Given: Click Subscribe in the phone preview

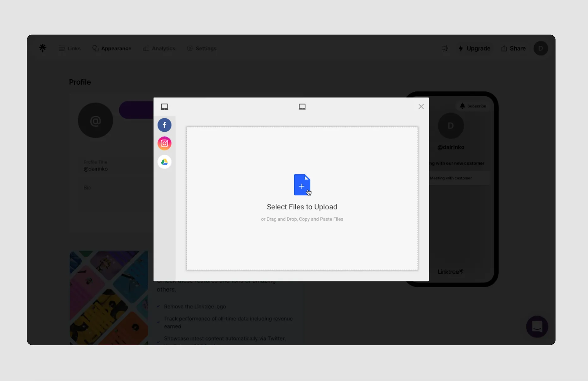Looking at the screenshot, I should 473,106.
